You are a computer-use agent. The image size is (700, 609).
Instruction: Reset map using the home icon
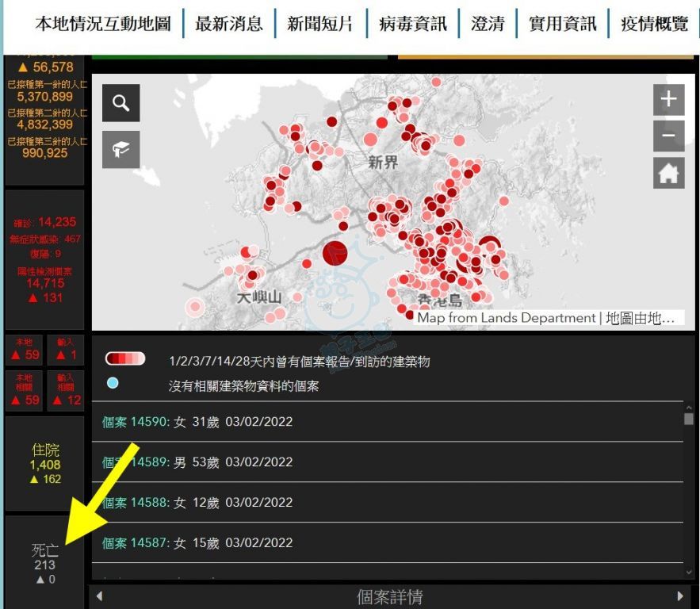click(x=668, y=173)
